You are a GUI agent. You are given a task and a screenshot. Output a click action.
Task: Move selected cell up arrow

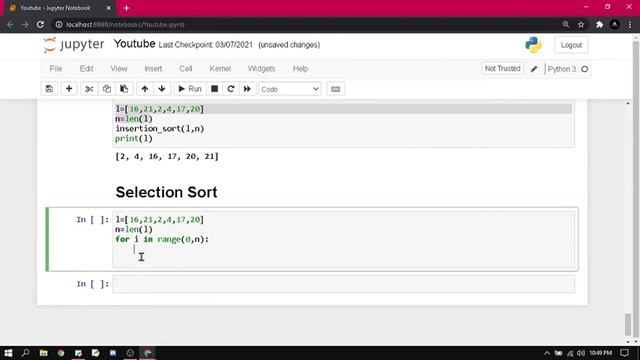click(x=144, y=89)
